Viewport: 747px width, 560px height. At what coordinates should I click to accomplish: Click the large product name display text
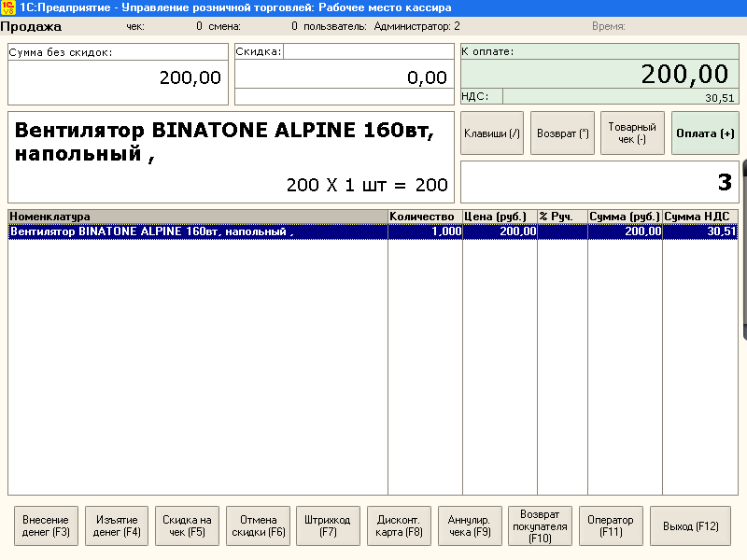224,142
